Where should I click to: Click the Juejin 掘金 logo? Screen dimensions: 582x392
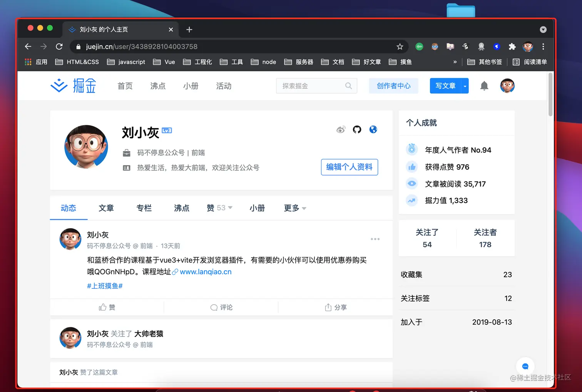tap(73, 86)
